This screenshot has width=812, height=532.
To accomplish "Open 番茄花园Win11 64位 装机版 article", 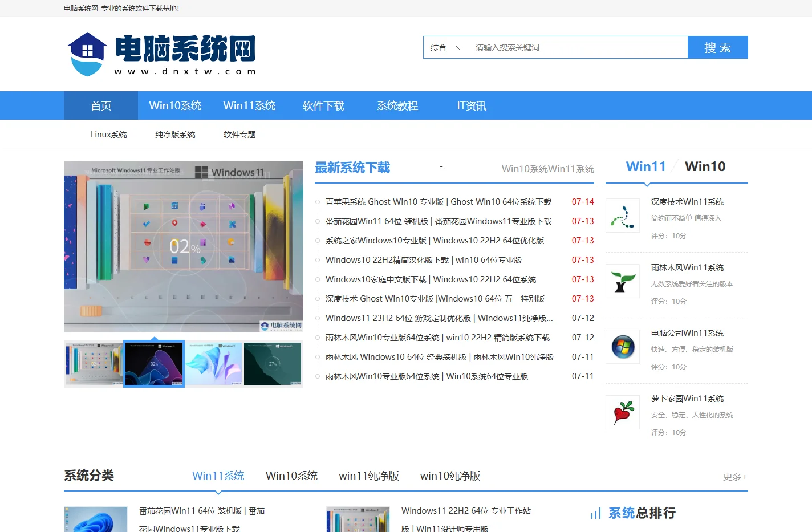I will pos(439,221).
